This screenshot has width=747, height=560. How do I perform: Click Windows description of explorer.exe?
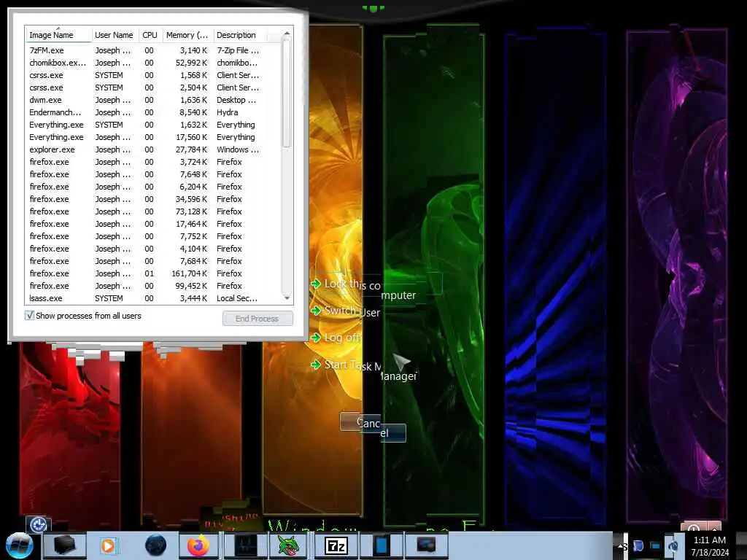tap(238, 149)
